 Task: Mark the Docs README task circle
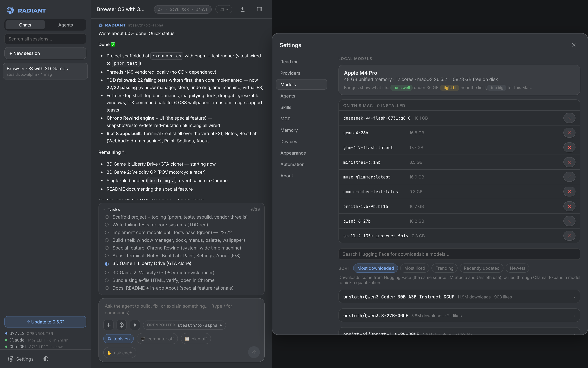coord(107,288)
